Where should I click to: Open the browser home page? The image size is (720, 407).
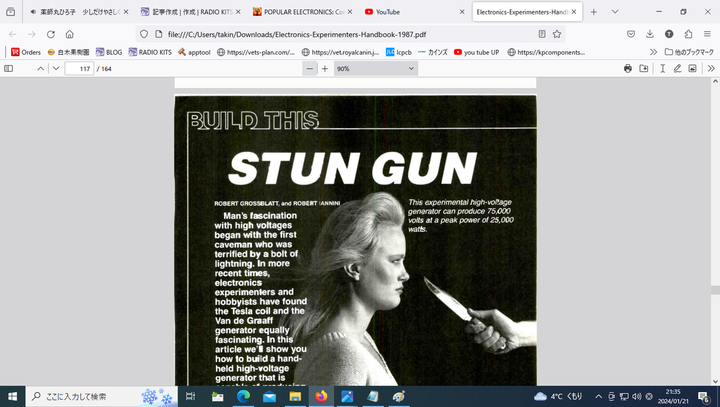pos(69,34)
